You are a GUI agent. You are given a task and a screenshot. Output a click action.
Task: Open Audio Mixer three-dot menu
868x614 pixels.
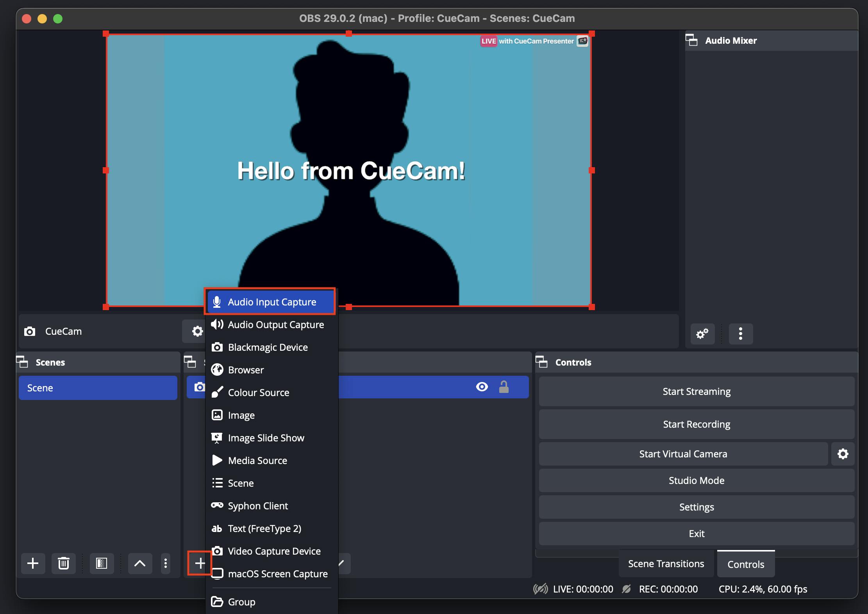pyautogui.click(x=741, y=334)
